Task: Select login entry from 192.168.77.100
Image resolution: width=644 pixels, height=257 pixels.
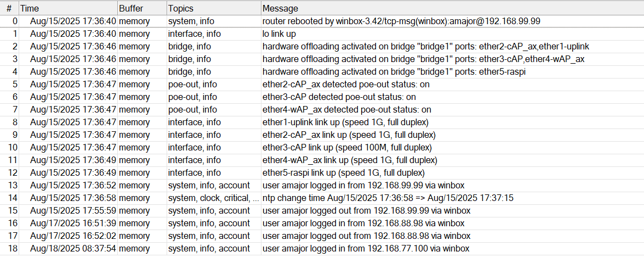Action: point(366,248)
